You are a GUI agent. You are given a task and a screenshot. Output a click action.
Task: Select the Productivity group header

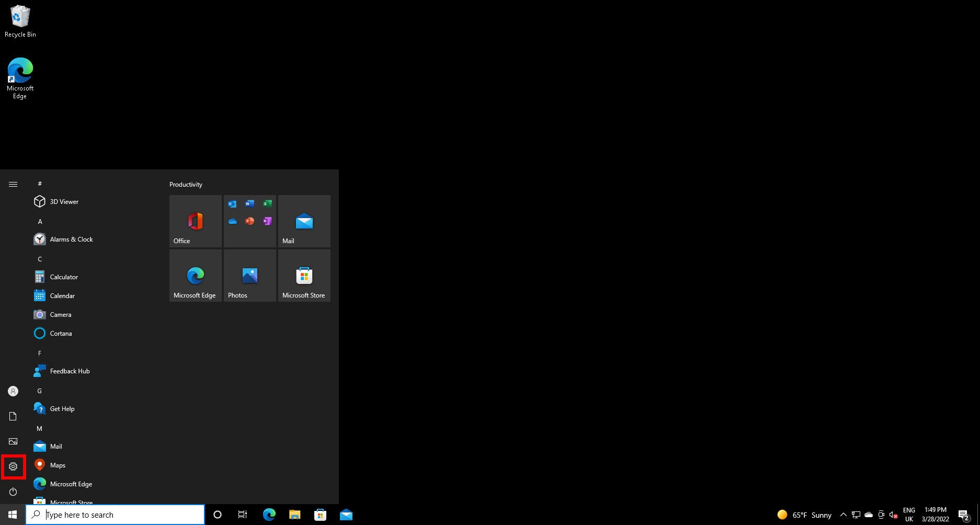[x=186, y=185]
